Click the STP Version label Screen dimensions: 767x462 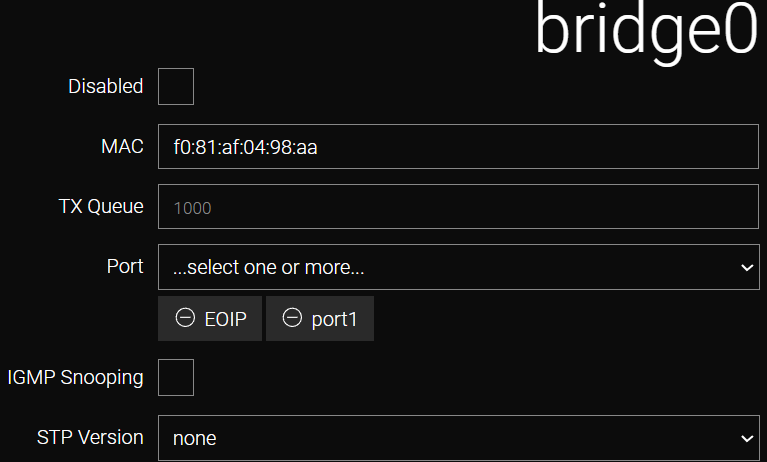pos(90,437)
